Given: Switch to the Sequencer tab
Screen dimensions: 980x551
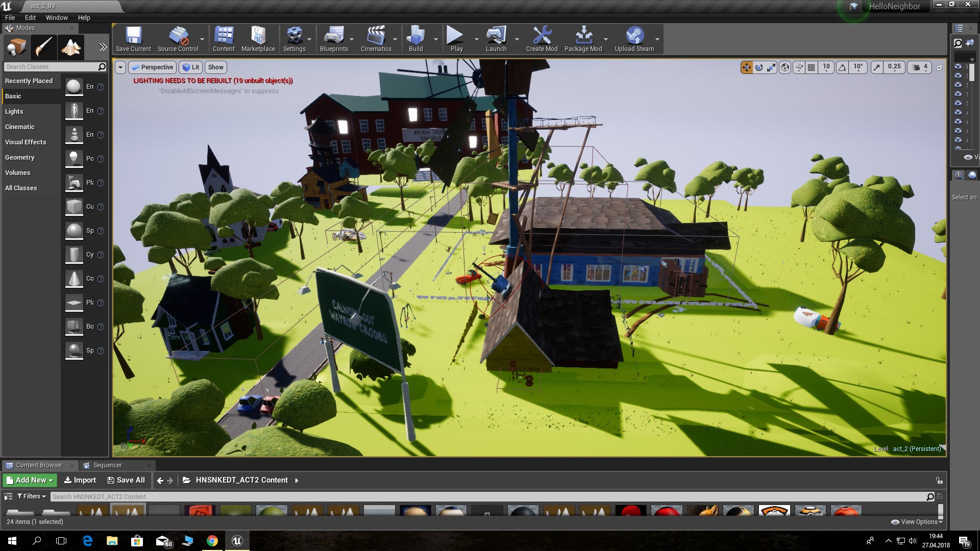Looking at the screenshot, I should click(x=108, y=465).
